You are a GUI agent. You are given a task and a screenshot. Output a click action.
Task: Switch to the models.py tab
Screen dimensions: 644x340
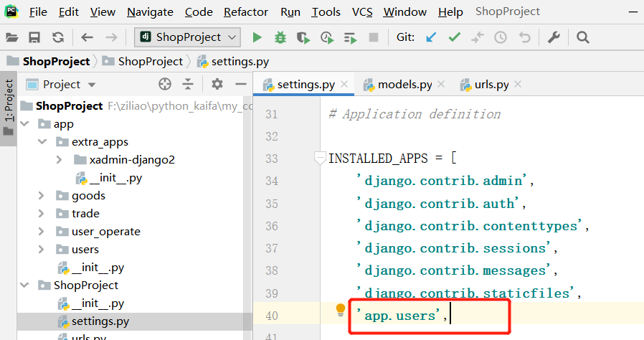point(404,85)
